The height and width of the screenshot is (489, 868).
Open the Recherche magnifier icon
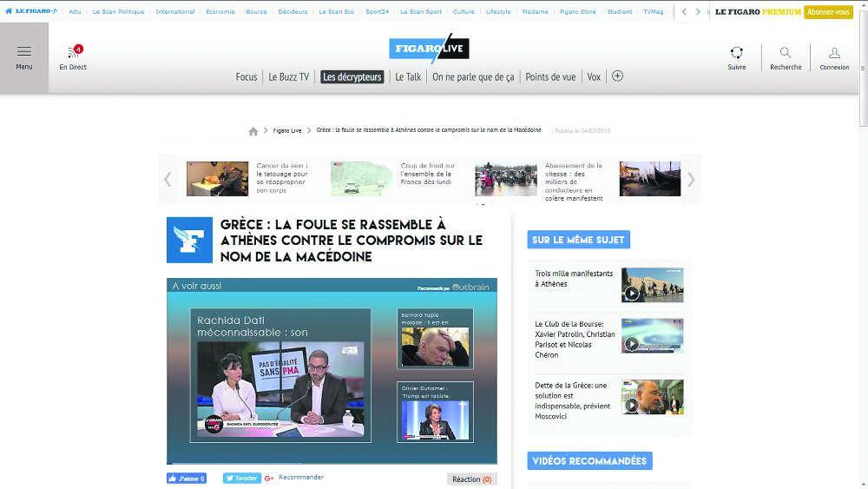[785, 53]
